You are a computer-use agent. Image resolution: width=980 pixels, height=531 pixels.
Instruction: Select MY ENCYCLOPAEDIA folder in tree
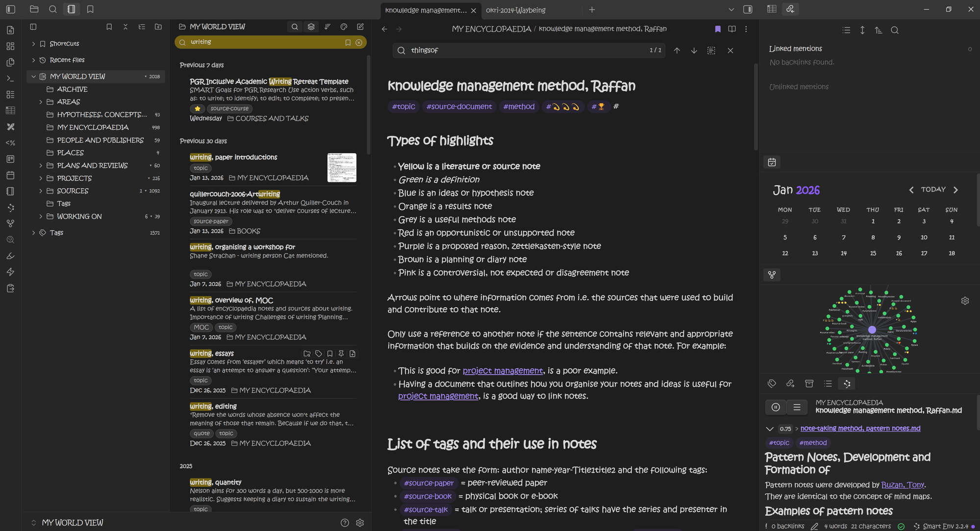(93, 127)
